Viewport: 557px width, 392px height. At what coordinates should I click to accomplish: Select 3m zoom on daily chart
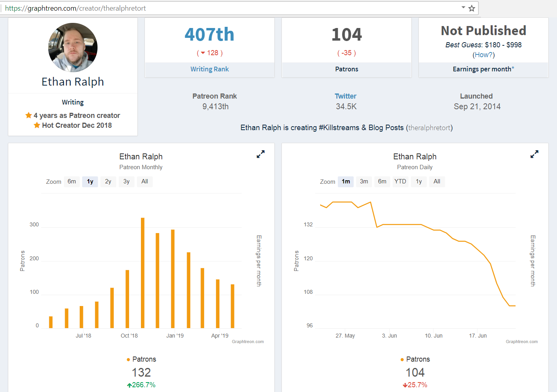pyautogui.click(x=364, y=181)
